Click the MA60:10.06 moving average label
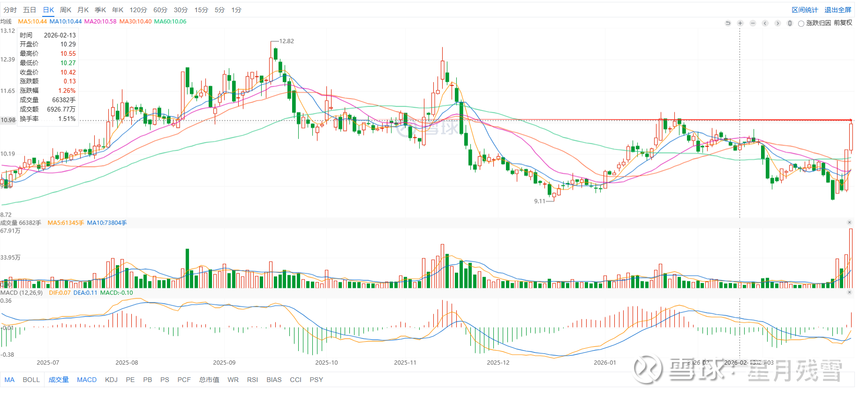Screen dimensions: 868x397 click(x=170, y=22)
